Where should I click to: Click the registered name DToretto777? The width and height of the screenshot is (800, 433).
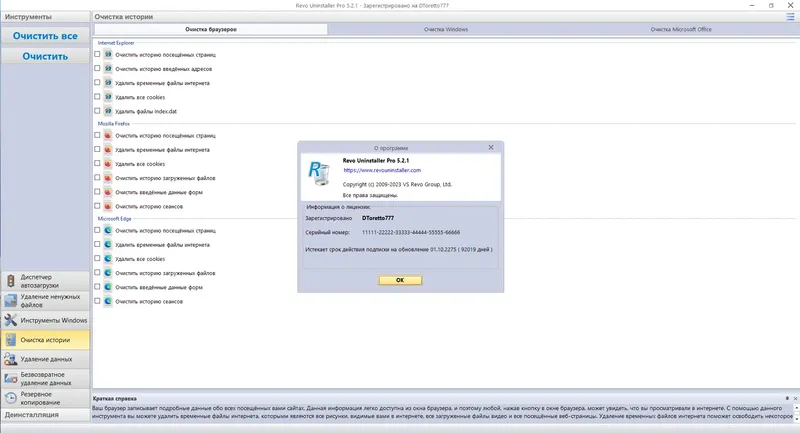point(378,218)
